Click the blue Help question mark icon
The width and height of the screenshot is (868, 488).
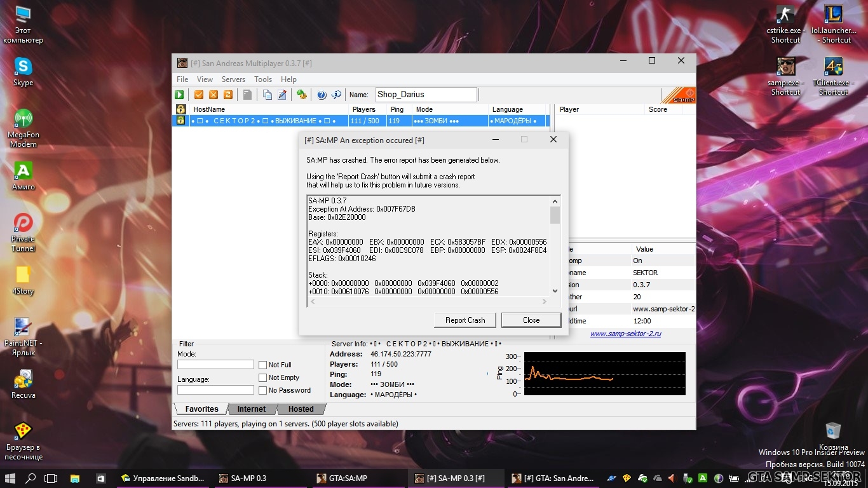pos(322,95)
